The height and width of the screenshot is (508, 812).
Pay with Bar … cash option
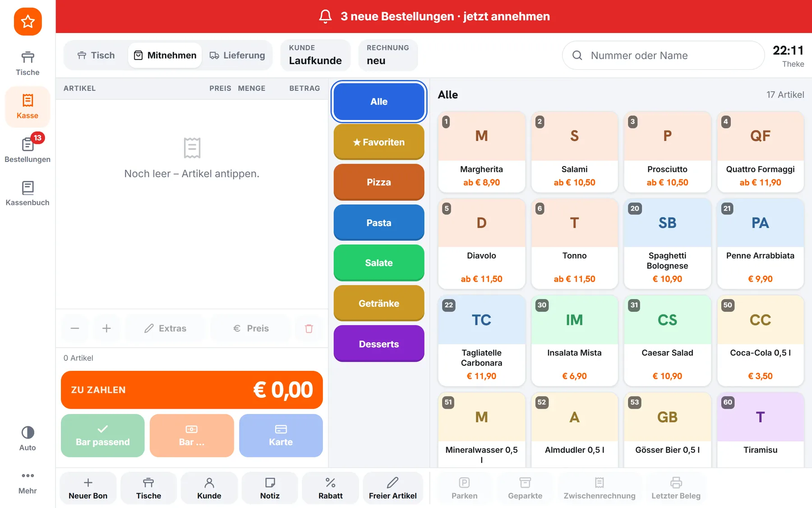tap(192, 435)
